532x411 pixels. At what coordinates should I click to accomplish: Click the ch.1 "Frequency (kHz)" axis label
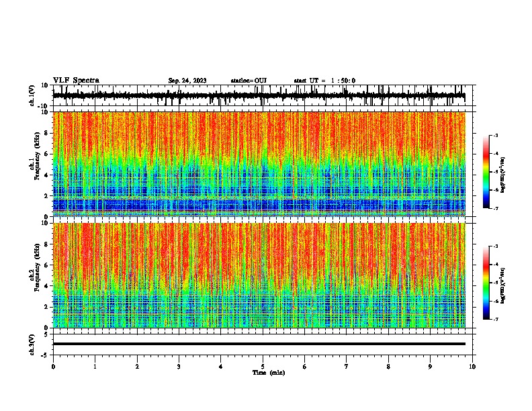pyautogui.click(x=37, y=156)
